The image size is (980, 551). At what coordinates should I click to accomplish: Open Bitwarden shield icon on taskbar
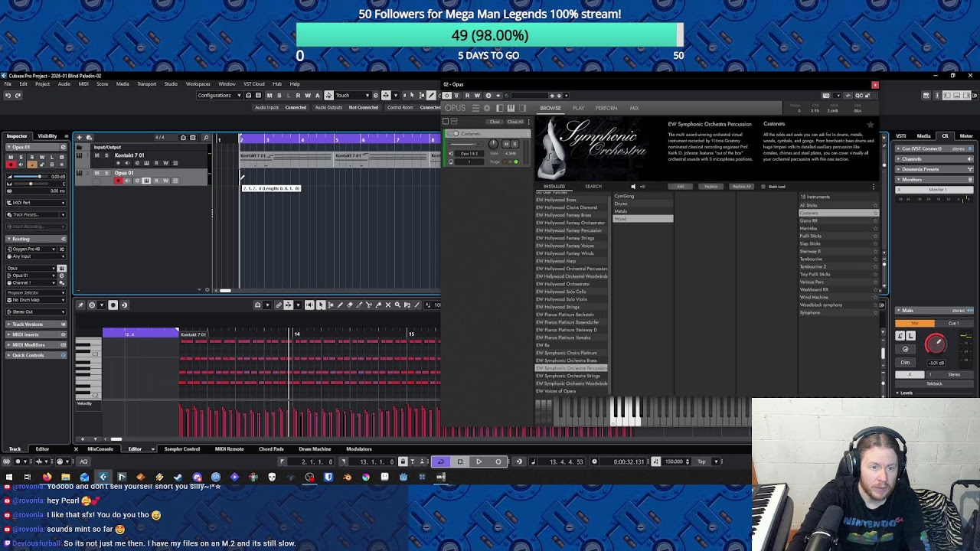[x=328, y=478]
